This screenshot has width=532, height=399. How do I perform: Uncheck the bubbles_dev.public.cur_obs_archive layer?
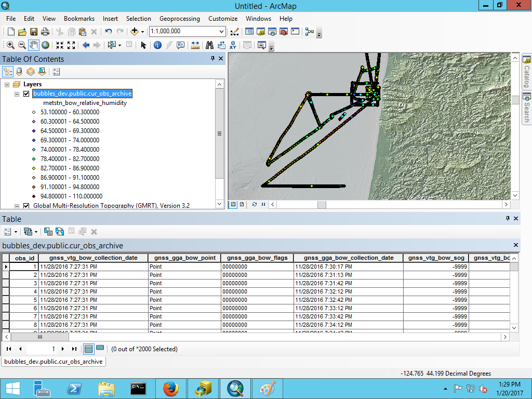click(26, 94)
